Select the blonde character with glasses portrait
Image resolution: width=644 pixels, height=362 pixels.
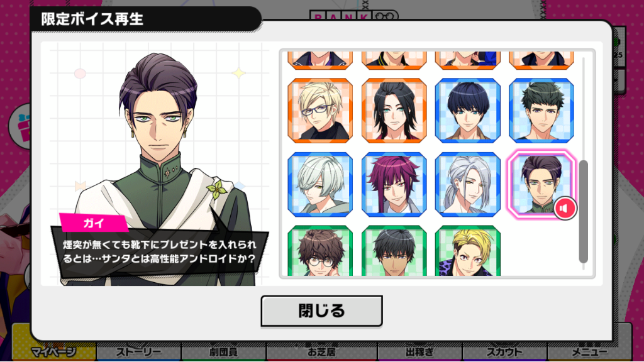320,111
